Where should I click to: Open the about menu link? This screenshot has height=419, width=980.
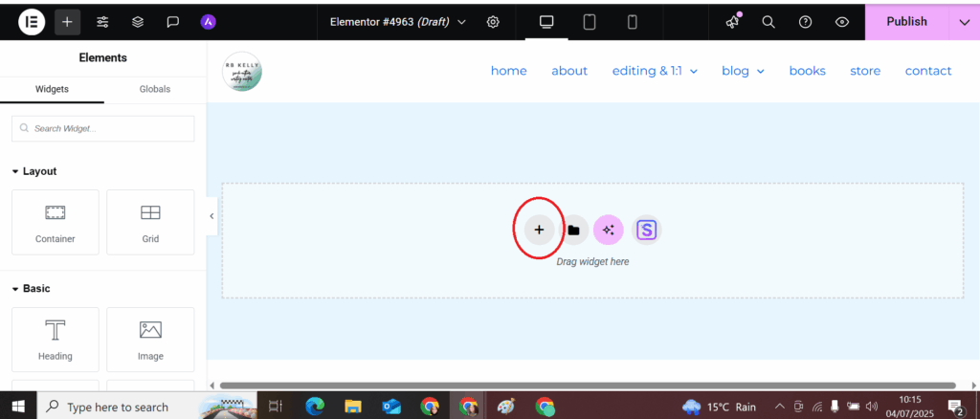(569, 71)
